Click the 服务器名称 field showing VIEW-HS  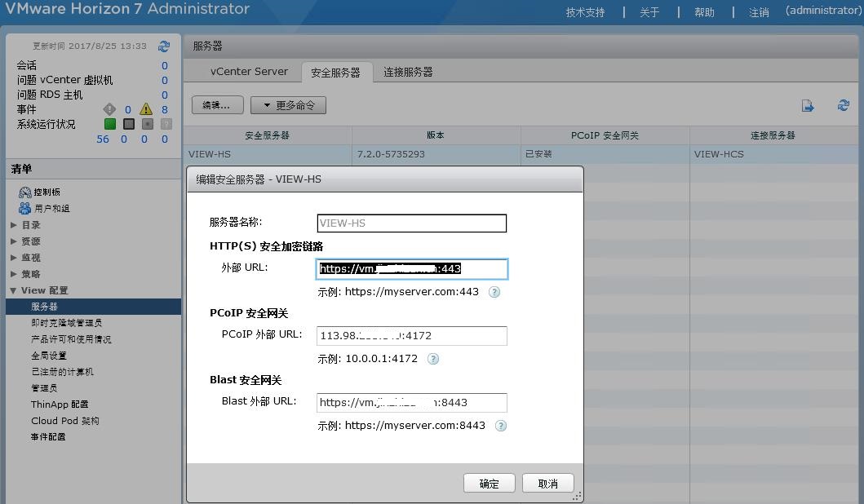click(412, 223)
